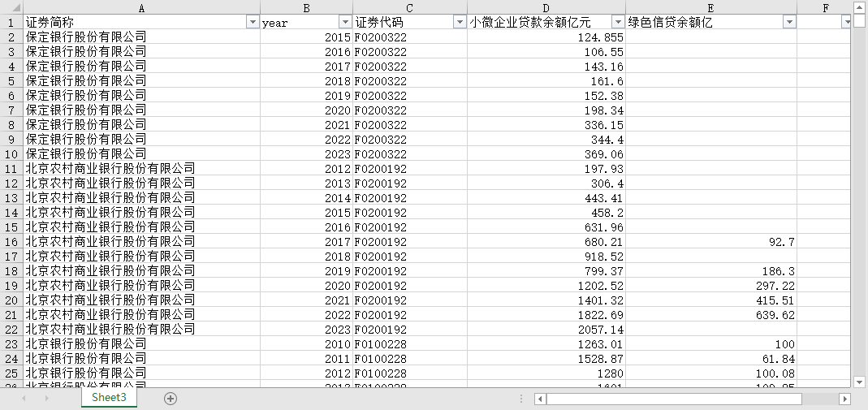Select green credit cell 186.3
Screen dimensions: 868x410
click(711, 270)
